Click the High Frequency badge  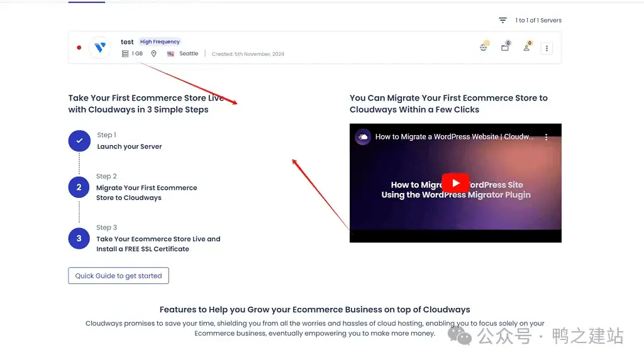coord(160,41)
